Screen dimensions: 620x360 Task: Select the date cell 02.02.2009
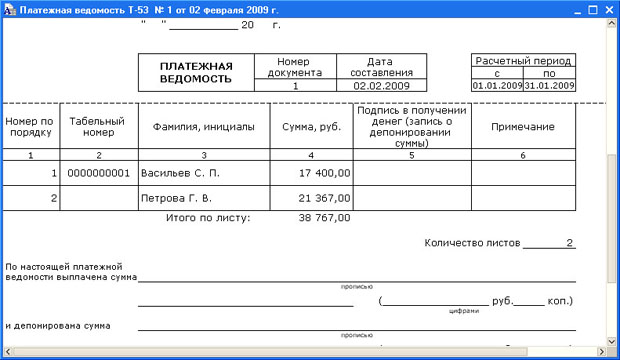[x=382, y=85]
